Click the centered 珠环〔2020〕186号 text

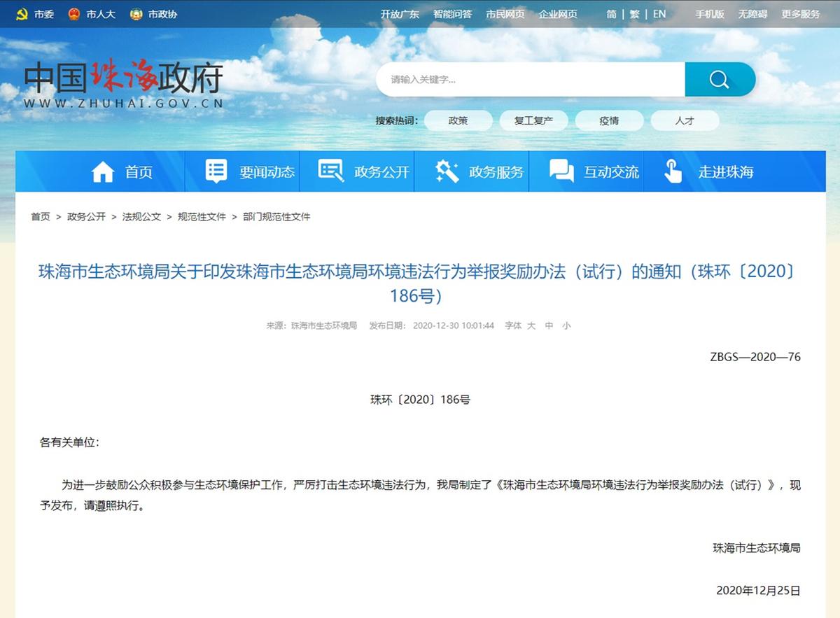[420, 400]
